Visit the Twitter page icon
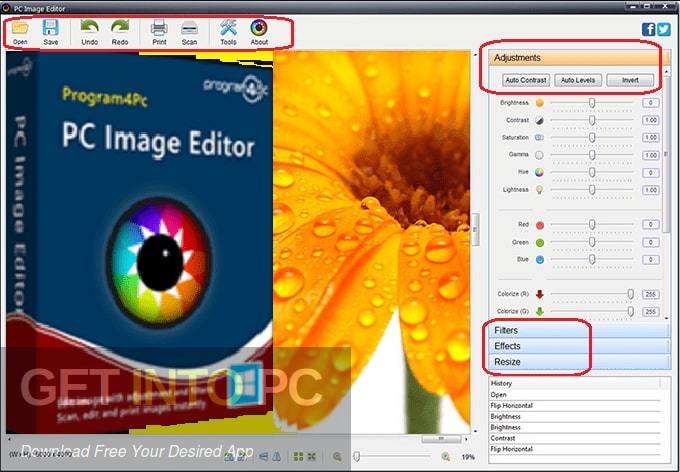 click(664, 30)
